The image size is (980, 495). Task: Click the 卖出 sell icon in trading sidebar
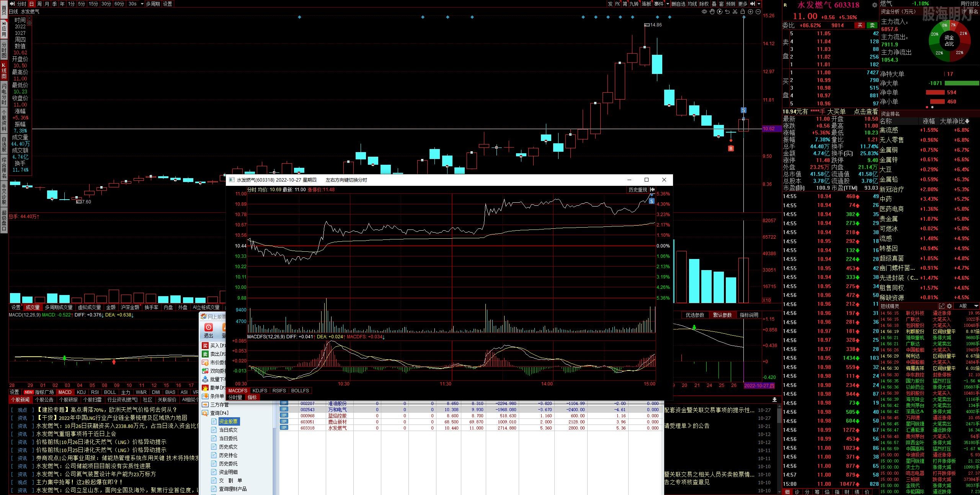pyautogui.click(x=205, y=354)
